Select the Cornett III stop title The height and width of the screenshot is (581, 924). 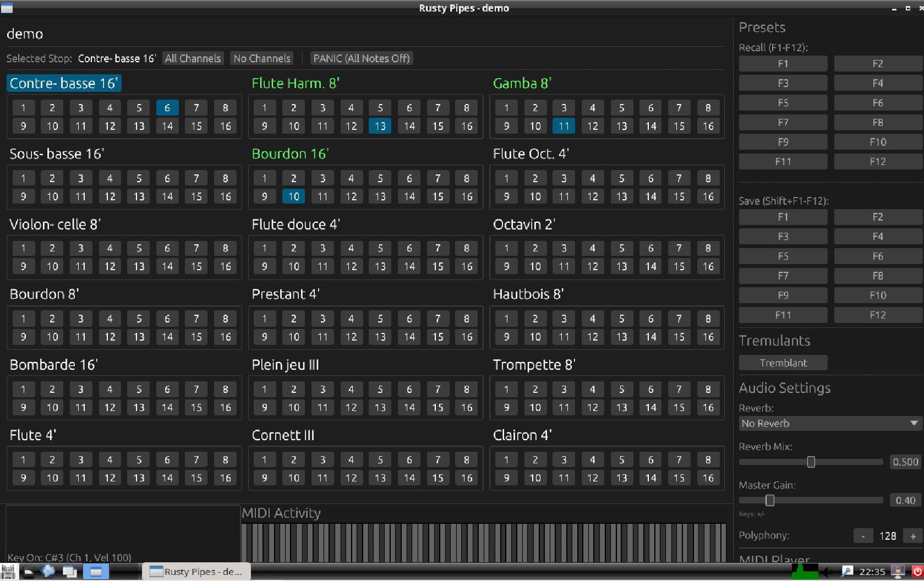(283, 435)
